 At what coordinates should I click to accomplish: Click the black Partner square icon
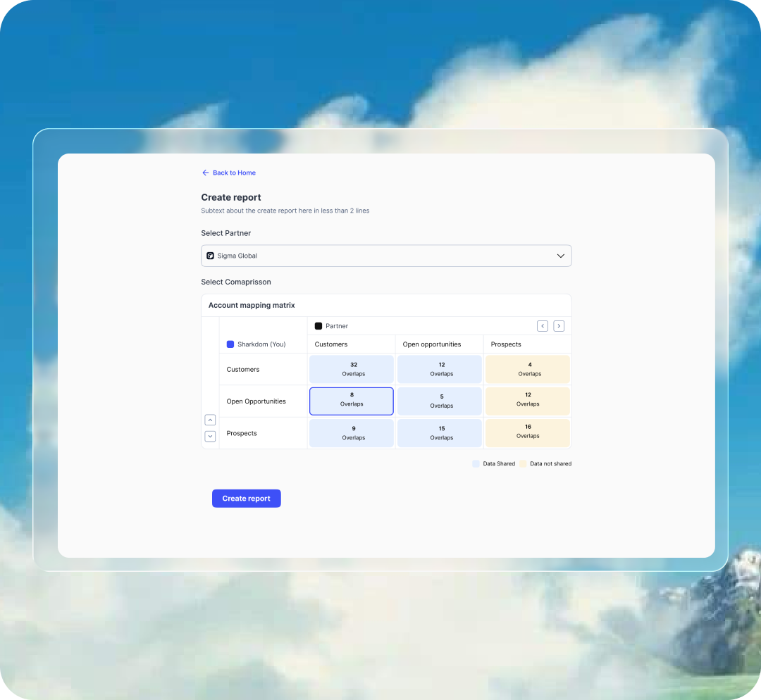click(318, 326)
